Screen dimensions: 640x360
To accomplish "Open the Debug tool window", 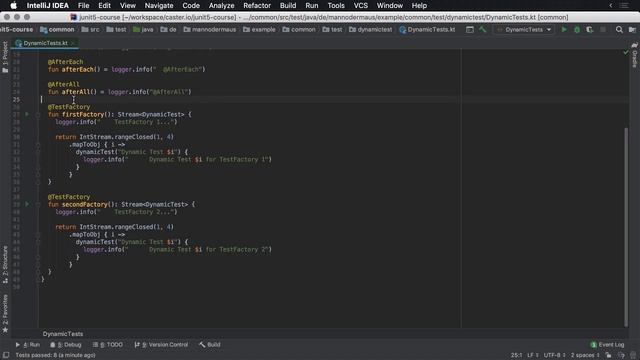I will click(66, 345).
